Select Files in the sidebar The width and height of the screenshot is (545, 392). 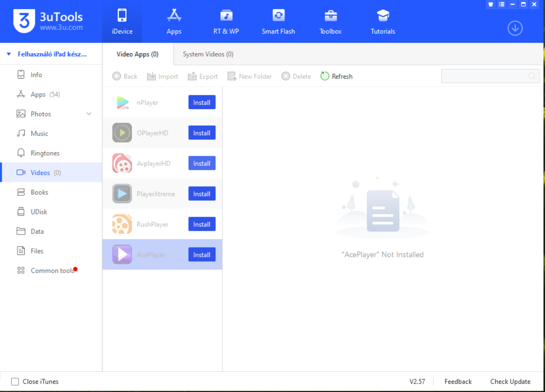[x=51, y=251]
